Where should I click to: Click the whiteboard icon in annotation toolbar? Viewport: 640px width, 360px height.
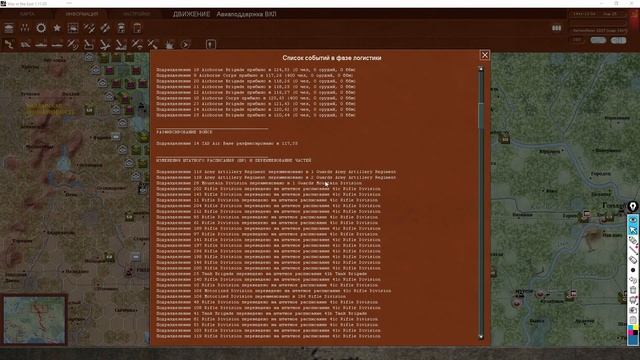pyautogui.click(x=633, y=310)
